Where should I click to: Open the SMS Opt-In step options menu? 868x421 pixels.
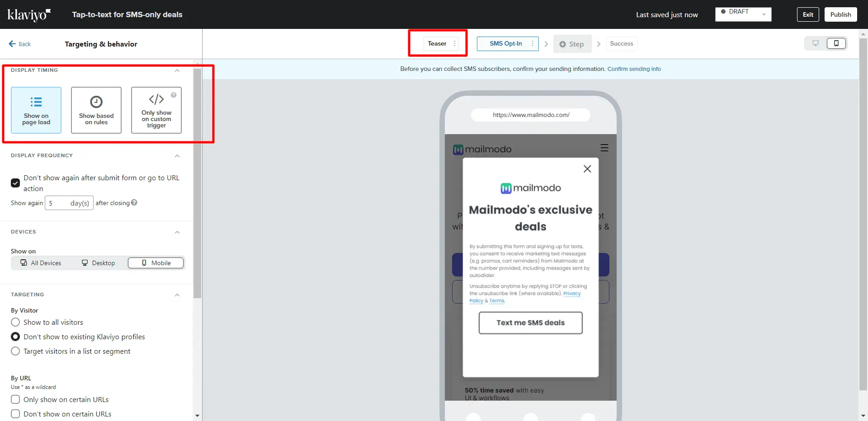(x=533, y=43)
